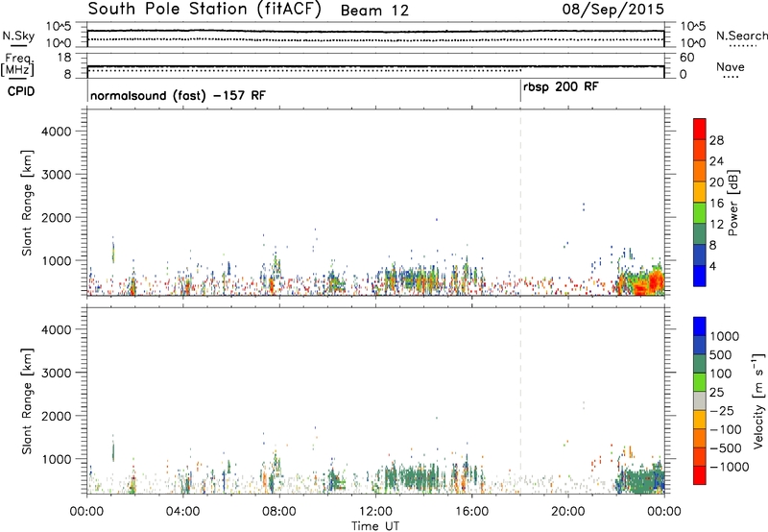Click the 'N.Sky' legend label

(x=18, y=36)
